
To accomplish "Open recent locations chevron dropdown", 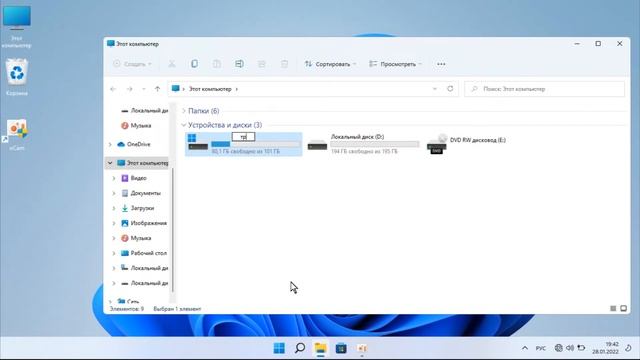I will pyautogui.click(x=144, y=89).
